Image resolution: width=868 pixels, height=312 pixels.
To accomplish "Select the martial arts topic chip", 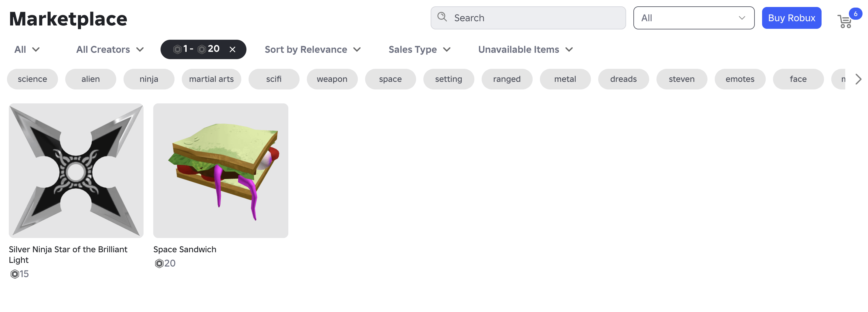I will [211, 79].
